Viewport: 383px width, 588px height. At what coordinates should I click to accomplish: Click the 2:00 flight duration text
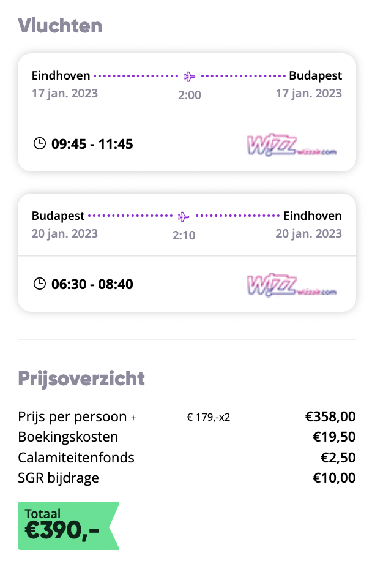190,96
